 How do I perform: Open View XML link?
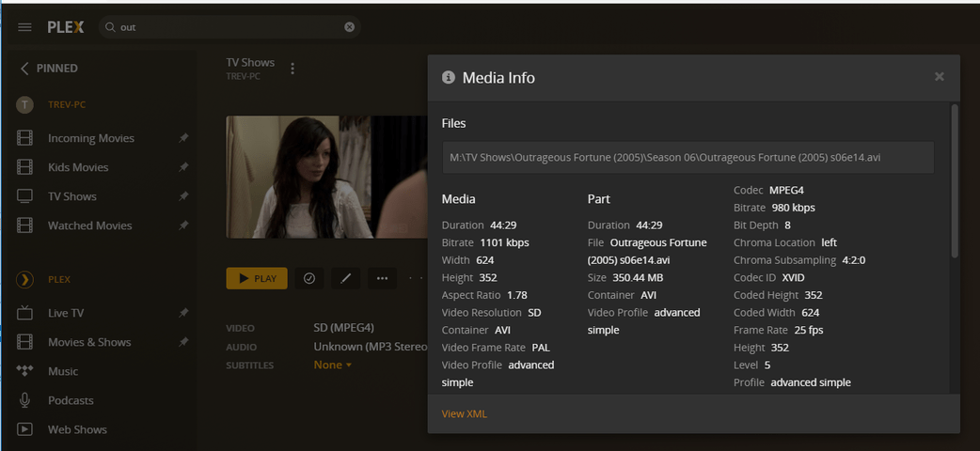pyautogui.click(x=465, y=413)
